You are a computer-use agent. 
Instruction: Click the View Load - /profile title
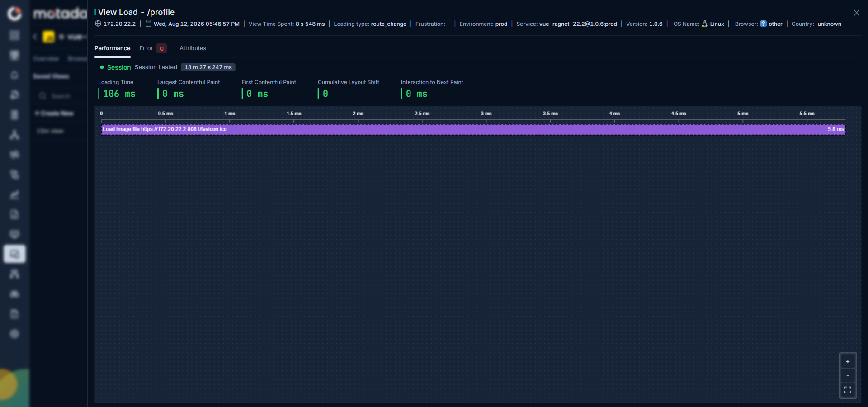pos(136,12)
